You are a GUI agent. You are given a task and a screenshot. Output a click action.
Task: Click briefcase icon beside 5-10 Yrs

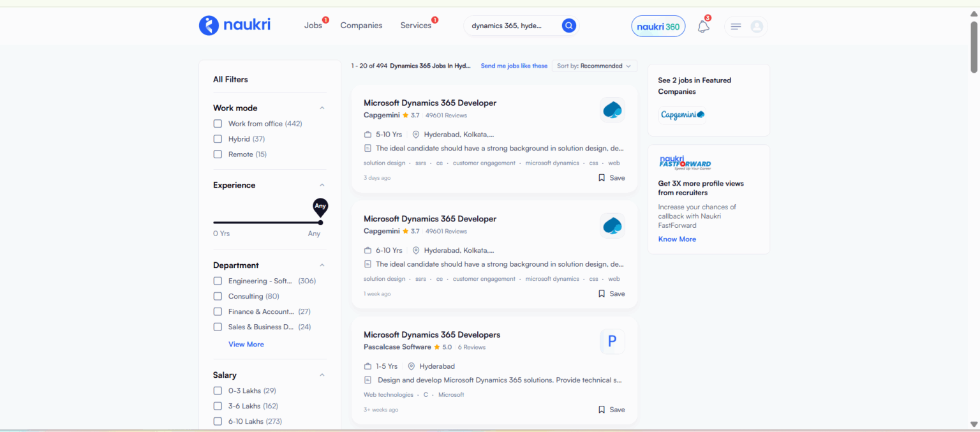[367, 135]
